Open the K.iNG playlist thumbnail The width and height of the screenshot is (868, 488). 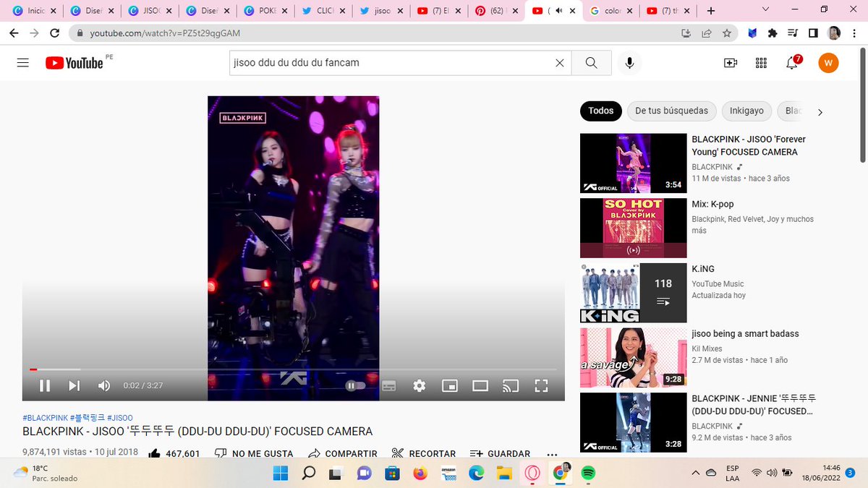pos(634,293)
